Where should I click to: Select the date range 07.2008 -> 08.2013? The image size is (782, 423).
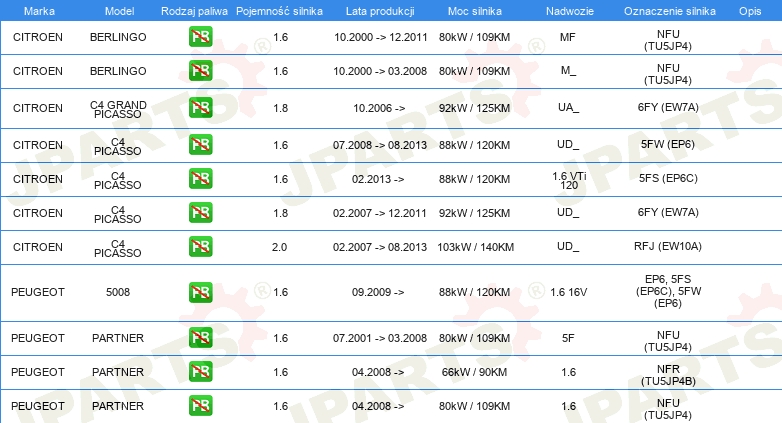pyautogui.click(x=380, y=145)
